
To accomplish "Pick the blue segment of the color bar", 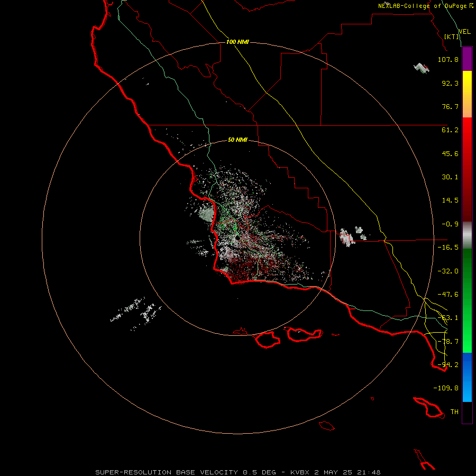I will coord(467,364).
